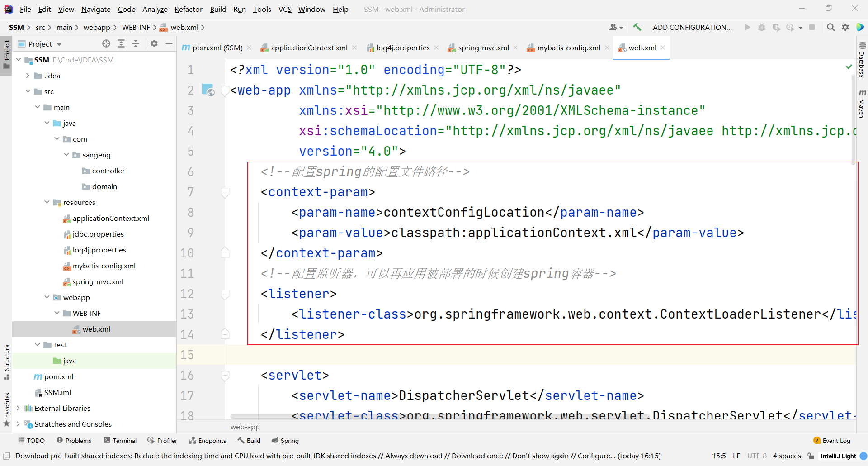Viewport: 868px width, 466px height.
Task: Click the Debug bug icon
Action: [762, 27]
